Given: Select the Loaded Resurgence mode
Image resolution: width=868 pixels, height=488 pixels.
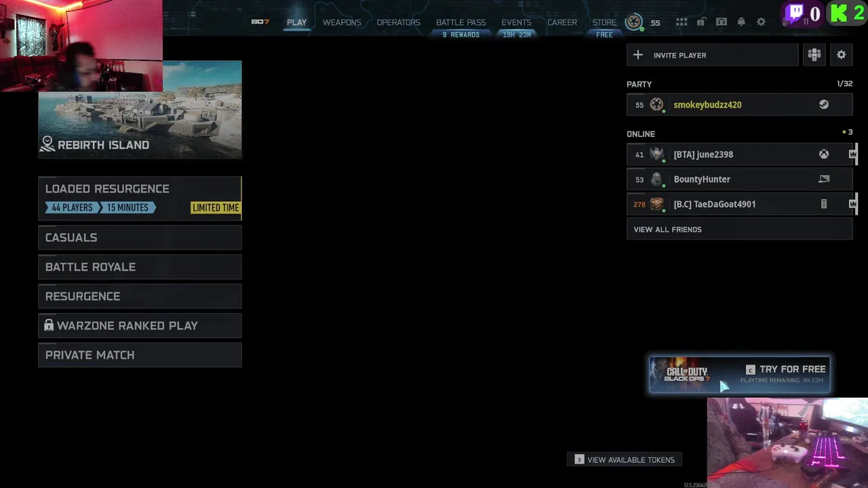Looking at the screenshot, I should 140,198.
